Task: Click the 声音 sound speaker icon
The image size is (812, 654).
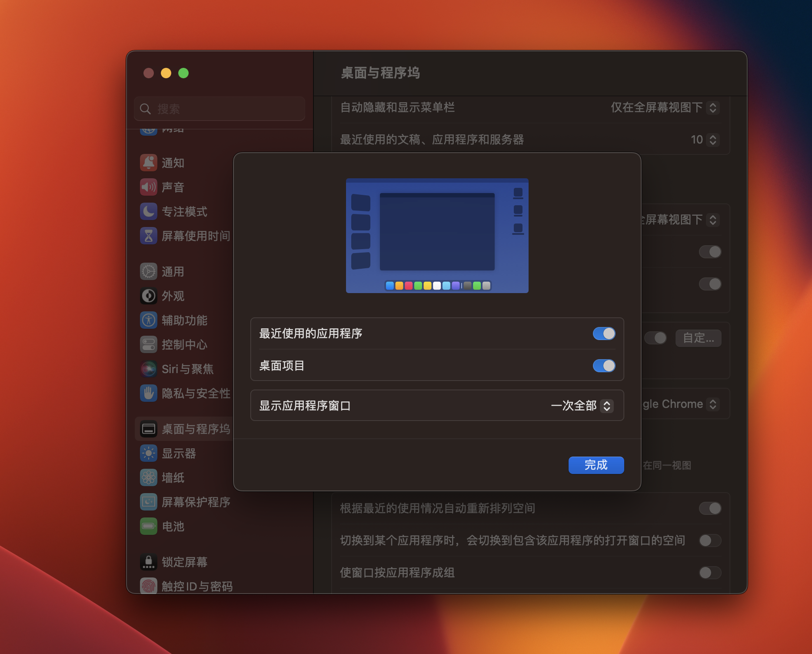Action: (149, 187)
